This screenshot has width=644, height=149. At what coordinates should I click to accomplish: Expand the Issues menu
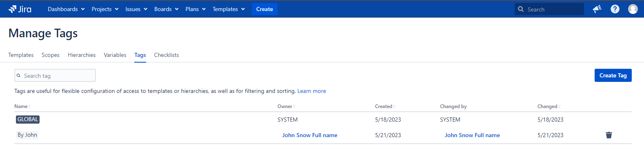pyautogui.click(x=136, y=9)
